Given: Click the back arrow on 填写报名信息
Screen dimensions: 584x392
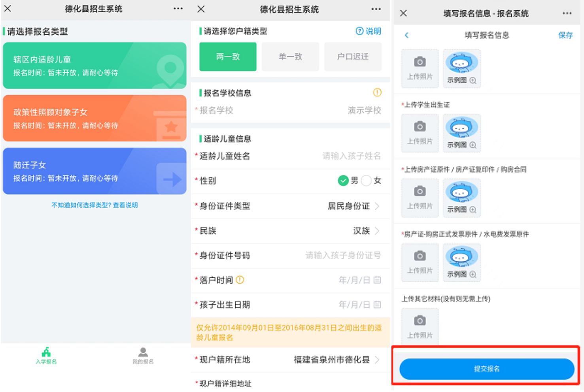Looking at the screenshot, I should 406,35.
